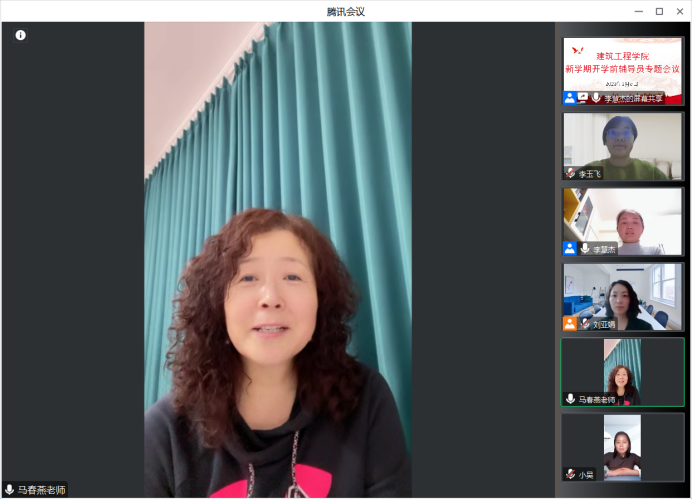Click the screen share icon on 李慧杰的屏幕共享 tile
692x499 pixels.
coord(583,98)
